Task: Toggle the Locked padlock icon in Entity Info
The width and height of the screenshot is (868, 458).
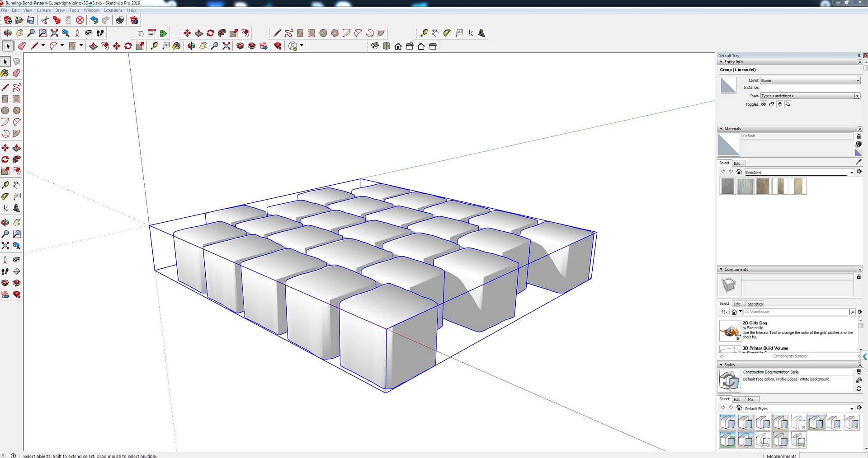Action: pos(772,104)
